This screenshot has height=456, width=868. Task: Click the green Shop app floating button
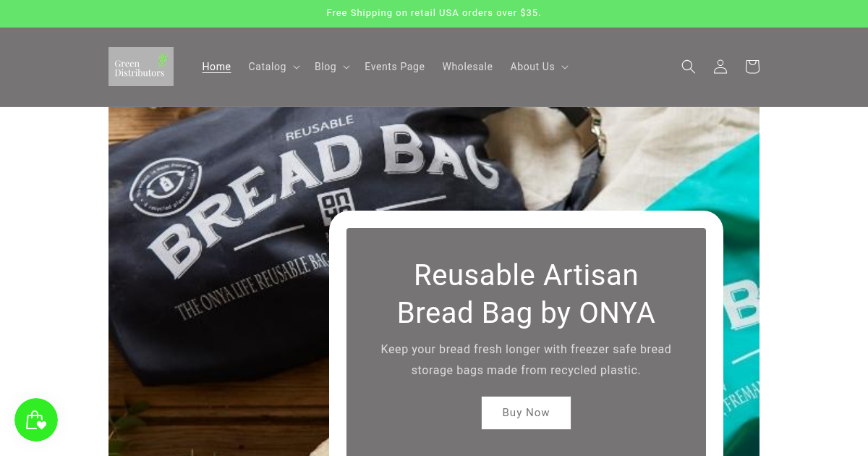point(36,420)
